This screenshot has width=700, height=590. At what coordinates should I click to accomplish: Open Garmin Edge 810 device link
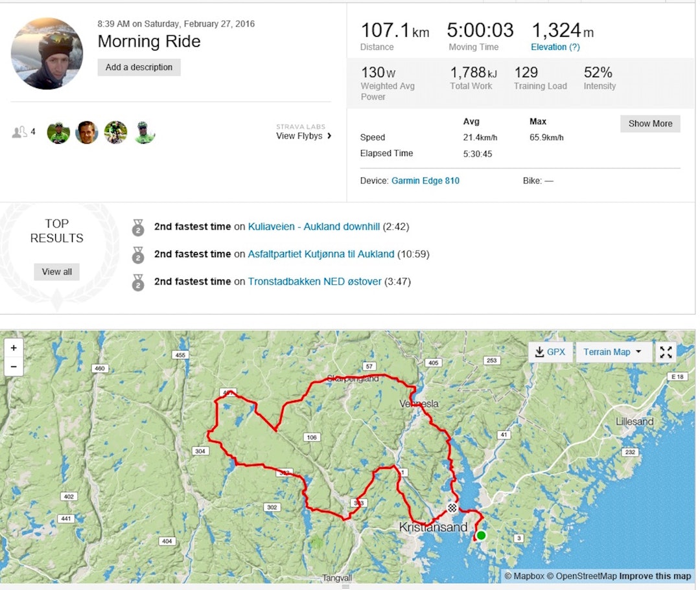[x=425, y=181]
